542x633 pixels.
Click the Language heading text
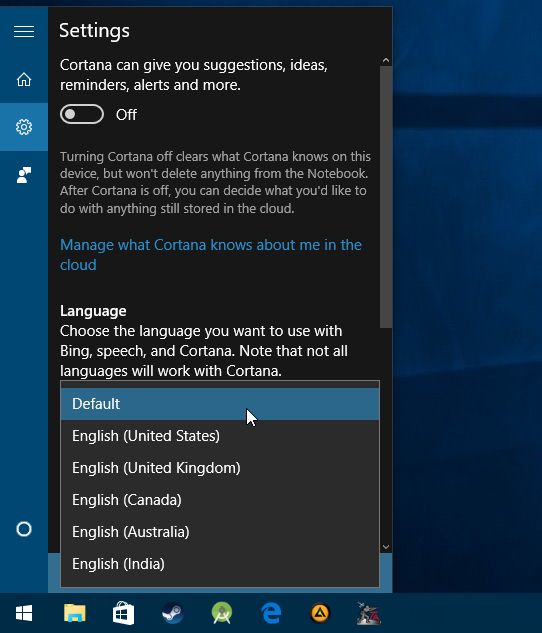click(x=93, y=311)
